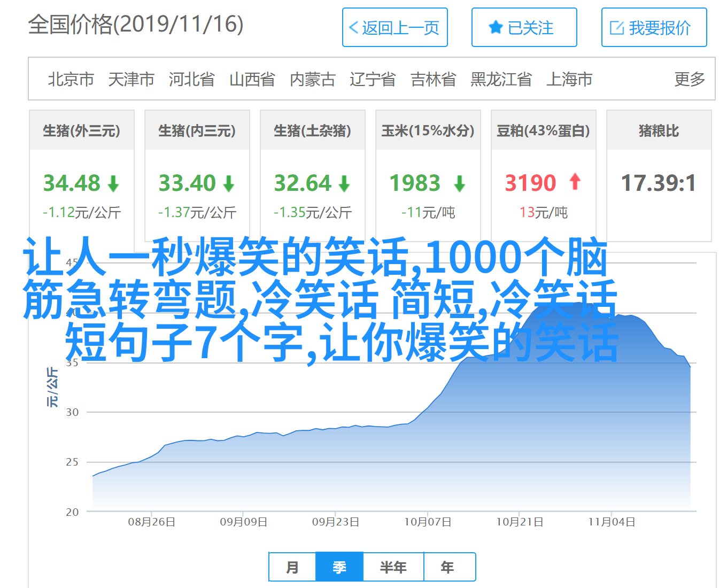
Task: Click green down arrow beside 33.40
Action: [229, 184]
